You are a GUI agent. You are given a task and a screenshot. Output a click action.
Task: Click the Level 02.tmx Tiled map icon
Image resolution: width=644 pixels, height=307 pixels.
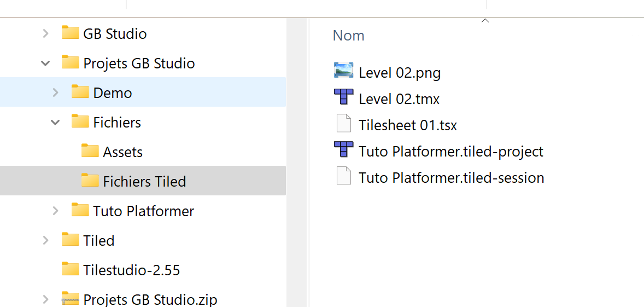pyautogui.click(x=343, y=97)
